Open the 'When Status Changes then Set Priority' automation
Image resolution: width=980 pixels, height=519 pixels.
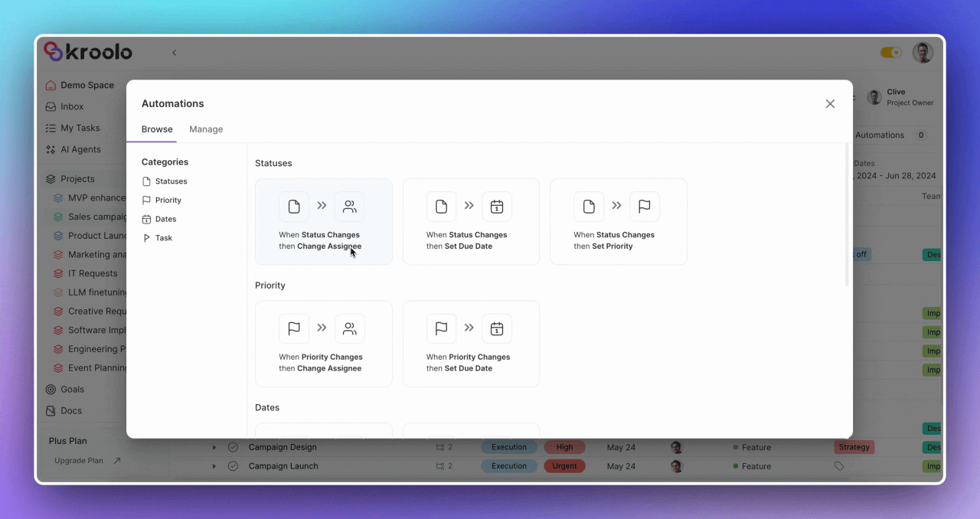click(619, 221)
